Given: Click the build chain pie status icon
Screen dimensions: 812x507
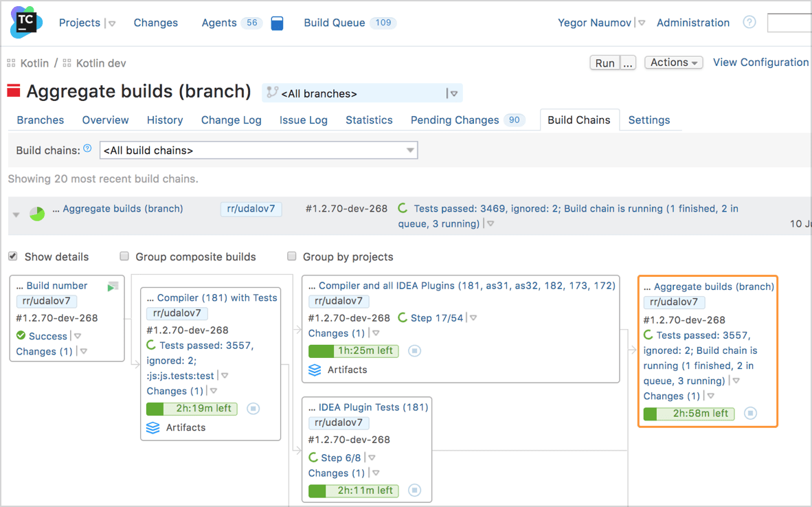Looking at the screenshot, I should click(x=37, y=214).
